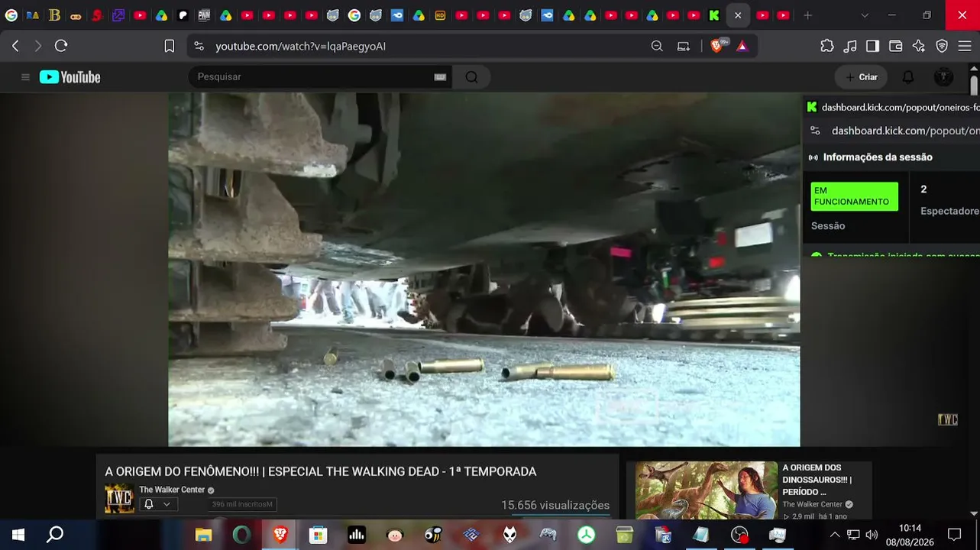Open Microsoft Store from taskbar
This screenshot has width=980, height=550.
click(319, 535)
